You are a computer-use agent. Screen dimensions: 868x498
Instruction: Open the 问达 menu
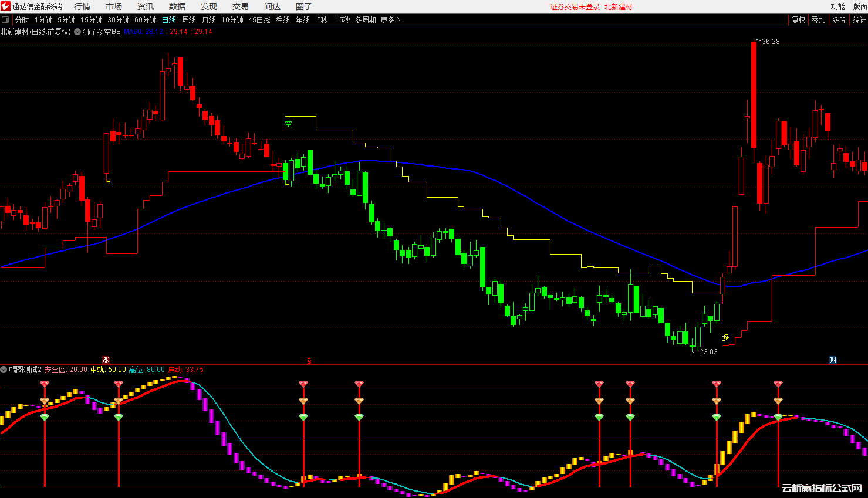[x=272, y=6]
